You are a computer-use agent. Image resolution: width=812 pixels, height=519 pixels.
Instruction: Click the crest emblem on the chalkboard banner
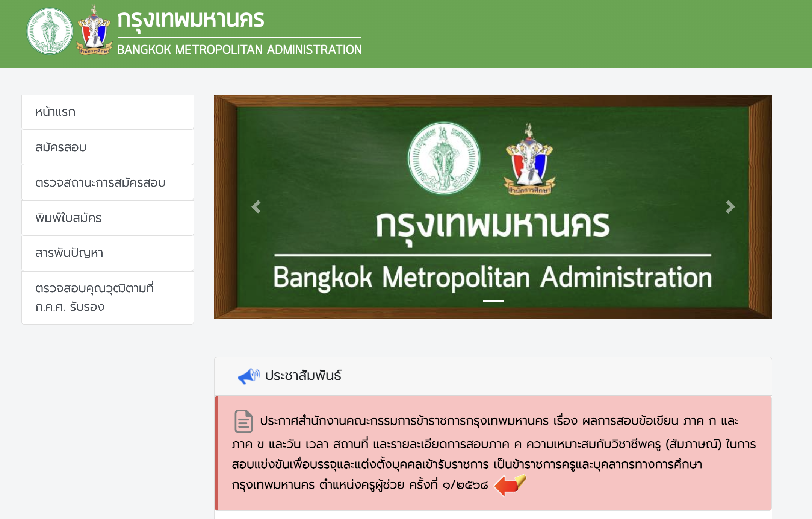point(529,162)
